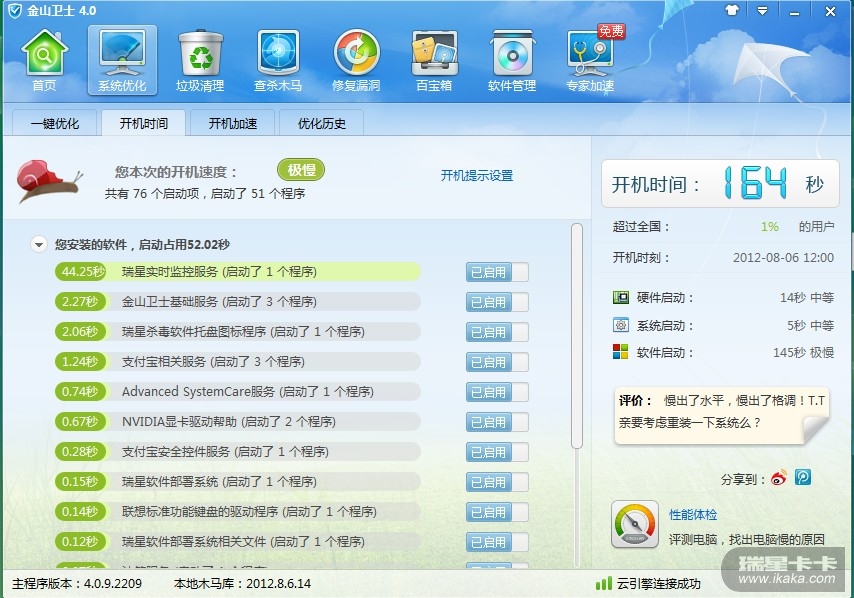Viewport: 854px width, 598px height.
Task: Open 专家加速 expert icon
Action: 590,60
